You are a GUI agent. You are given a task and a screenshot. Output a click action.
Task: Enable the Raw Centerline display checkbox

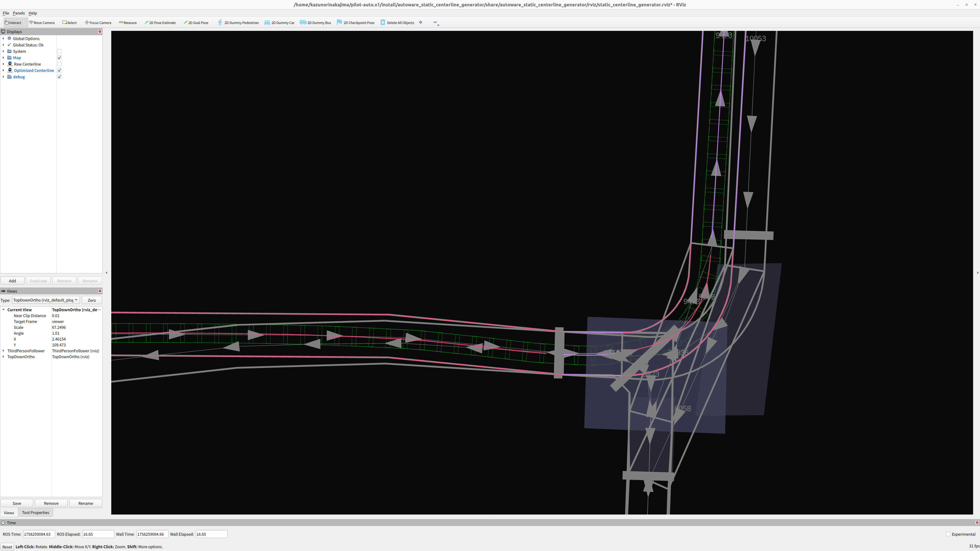click(59, 64)
